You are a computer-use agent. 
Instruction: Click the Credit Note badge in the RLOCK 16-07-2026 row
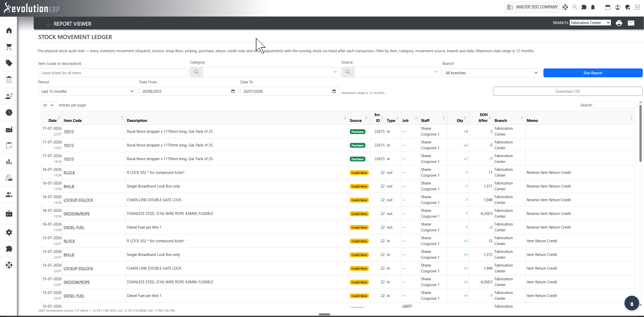click(359, 173)
